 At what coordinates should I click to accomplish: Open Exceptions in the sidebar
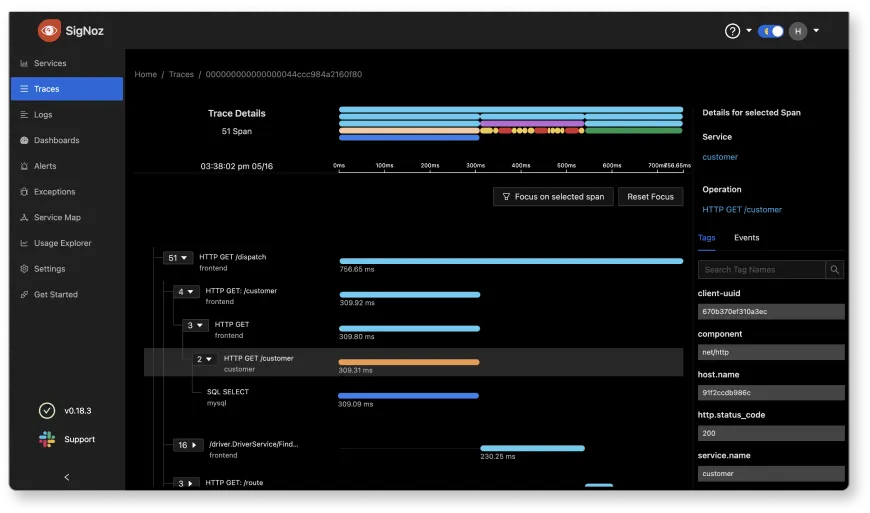(x=54, y=192)
